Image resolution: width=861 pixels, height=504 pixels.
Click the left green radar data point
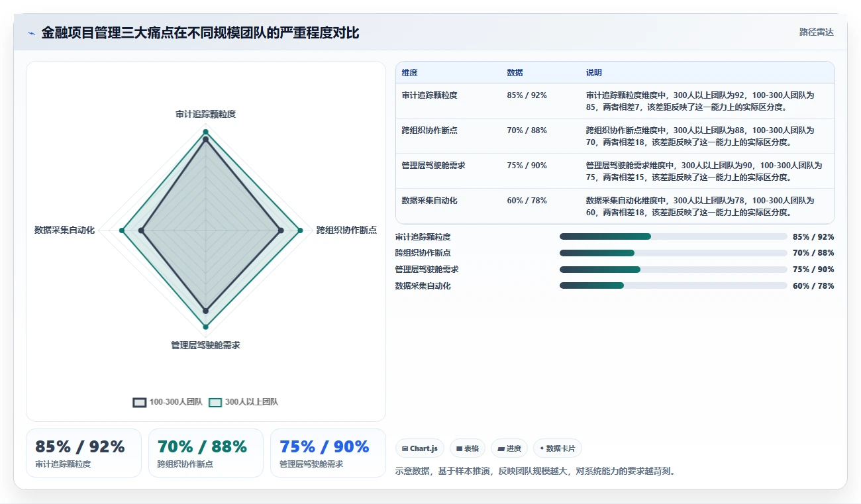click(122, 230)
